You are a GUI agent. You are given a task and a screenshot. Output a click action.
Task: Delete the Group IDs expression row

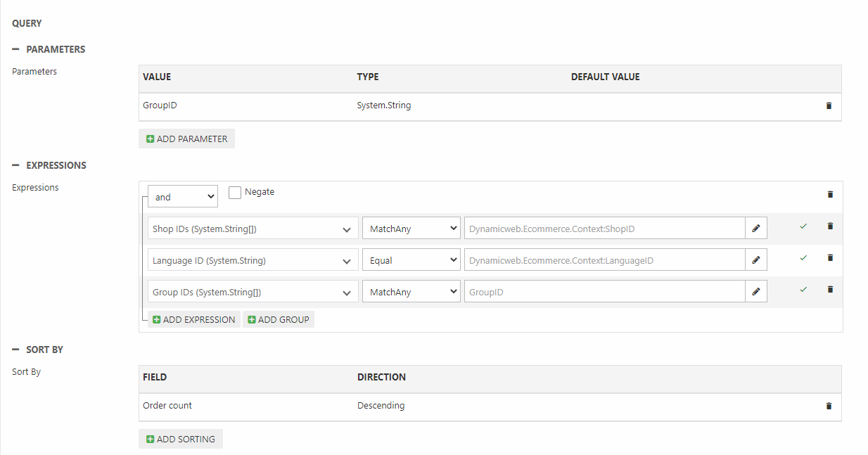(830, 290)
